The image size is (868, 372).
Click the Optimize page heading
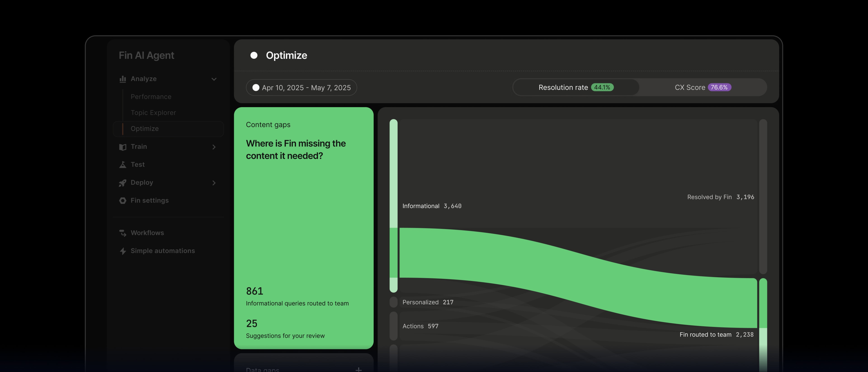pyautogui.click(x=286, y=55)
